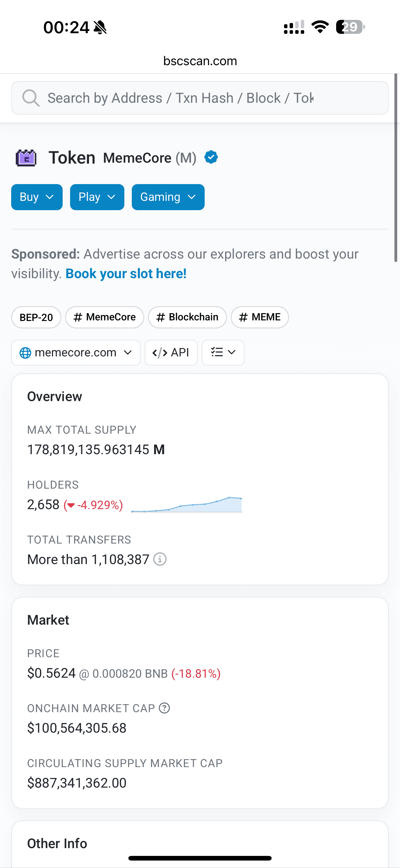Click the blue verified checkmark badge
The width and height of the screenshot is (400, 868).
pos(211,157)
